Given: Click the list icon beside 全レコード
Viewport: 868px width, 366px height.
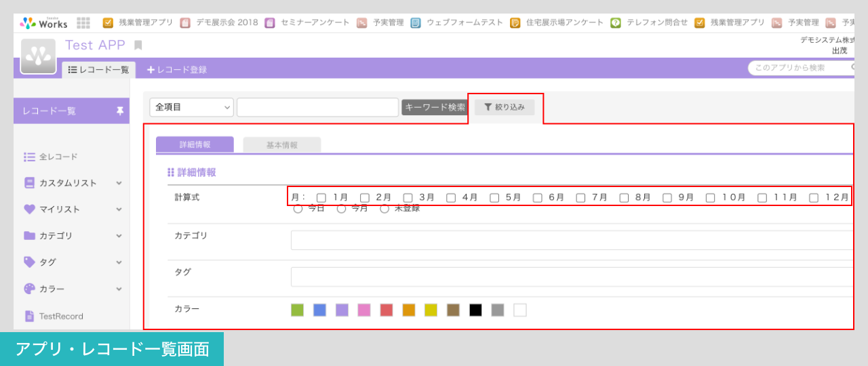Looking at the screenshot, I should pyautogui.click(x=29, y=157).
